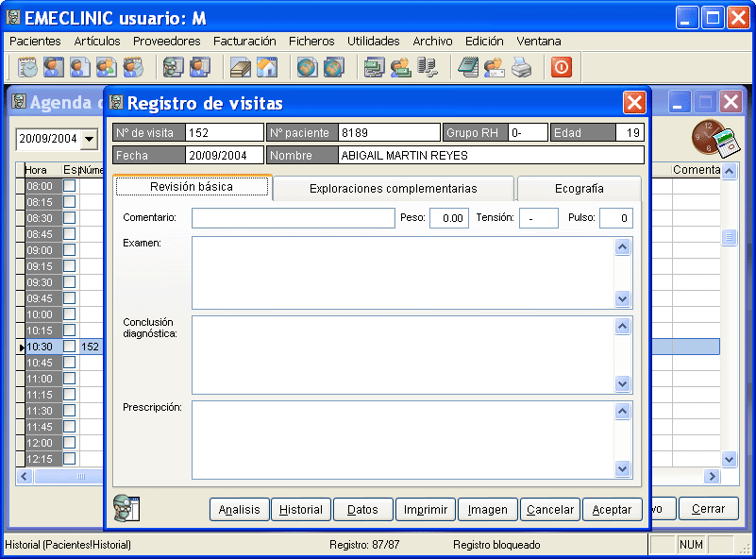
Task: Click the person with banknotes toolbar icon
Action: coord(401,67)
